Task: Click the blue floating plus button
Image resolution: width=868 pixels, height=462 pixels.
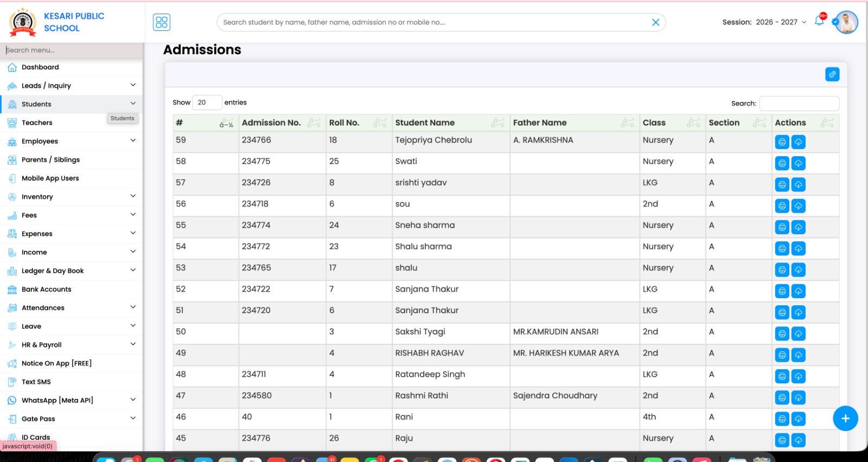Action: coord(845,419)
